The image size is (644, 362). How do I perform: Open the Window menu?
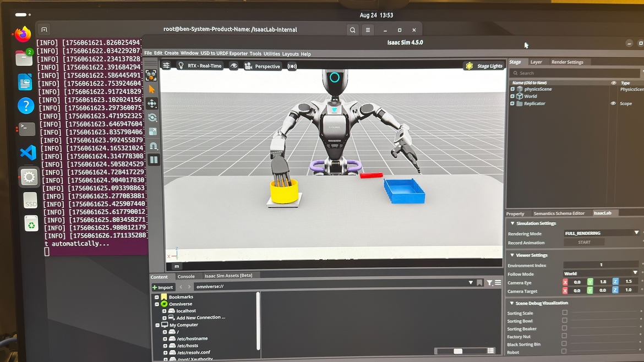click(x=189, y=53)
